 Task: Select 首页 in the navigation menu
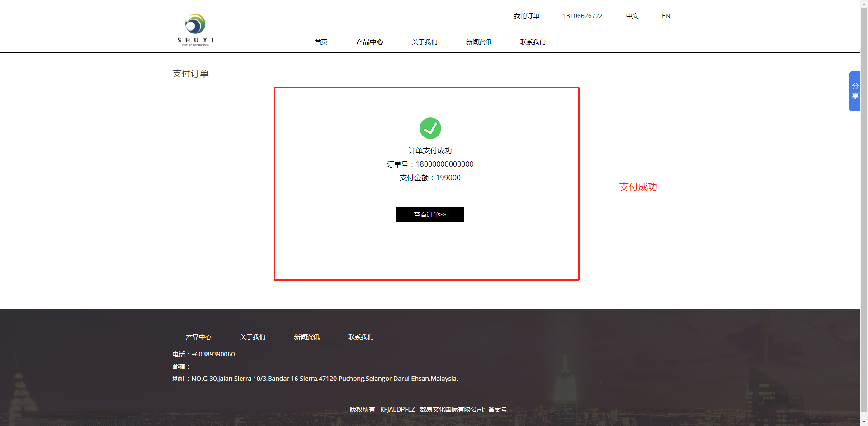click(x=321, y=42)
